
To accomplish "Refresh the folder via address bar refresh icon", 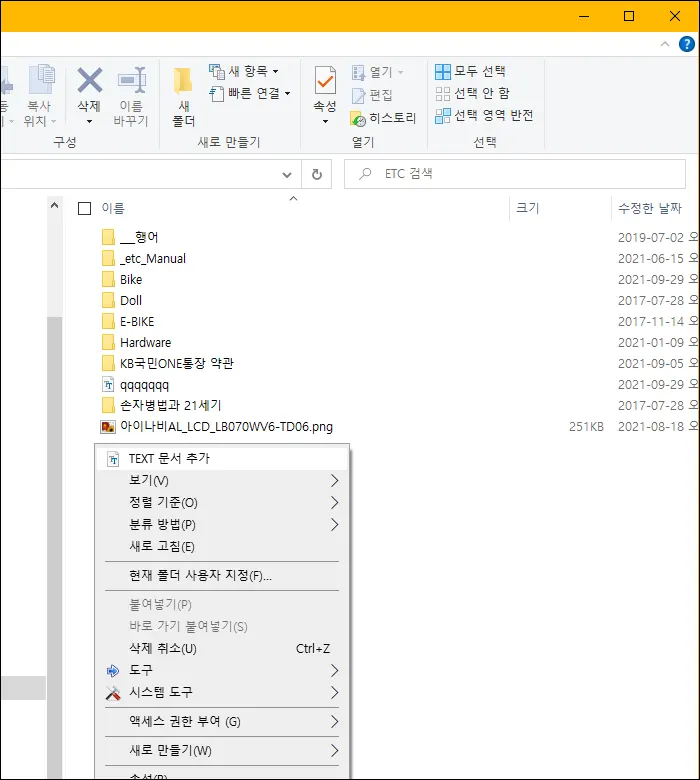I will point(316,175).
